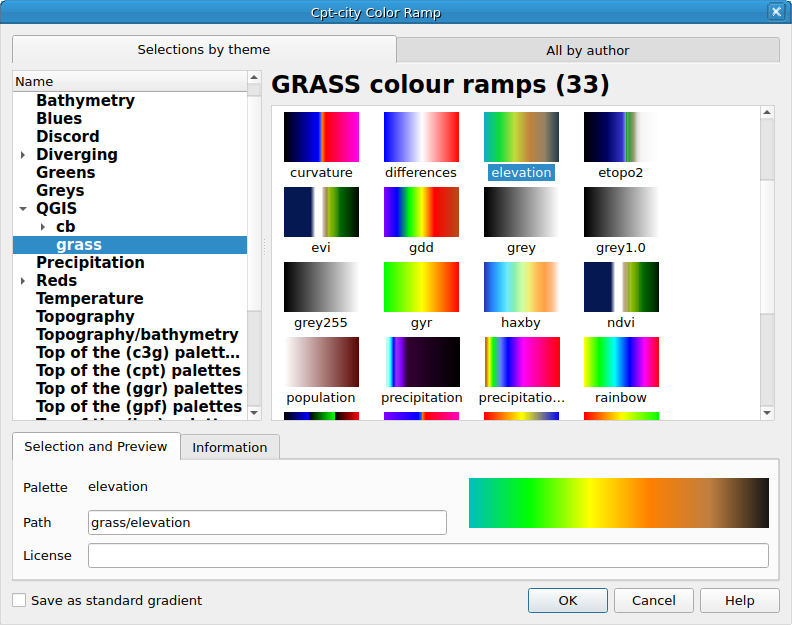This screenshot has height=625, width=792.
Task: Select the gdd rainbow ramp thumbnail
Action: (421, 212)
